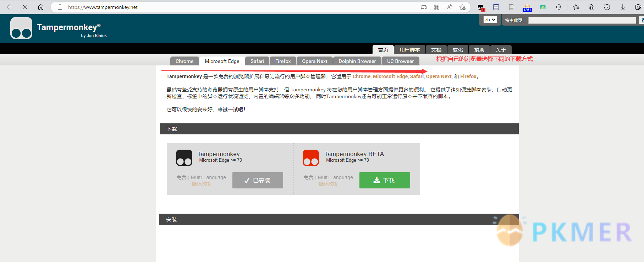
Task: Open the QR code icon in the address bar
Action: point(437,7)
